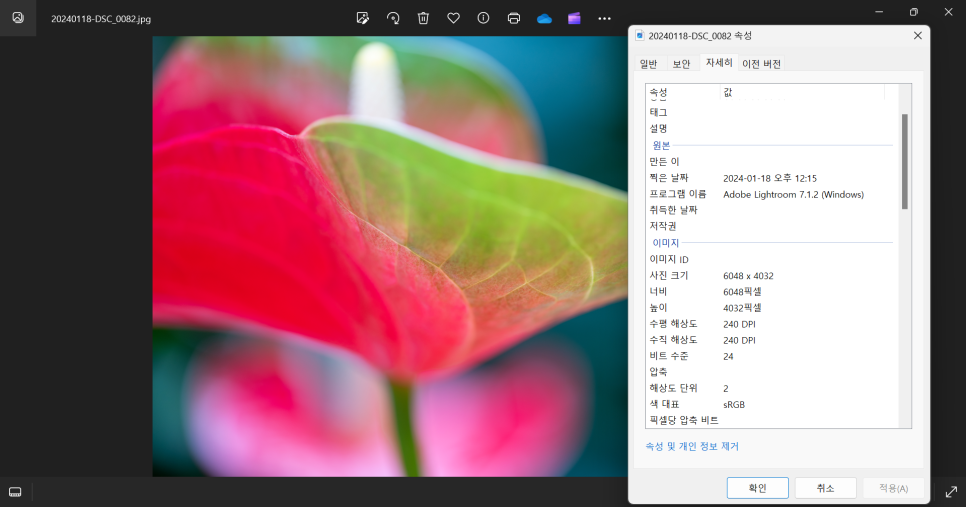Open the Photos app home icon

18,18
